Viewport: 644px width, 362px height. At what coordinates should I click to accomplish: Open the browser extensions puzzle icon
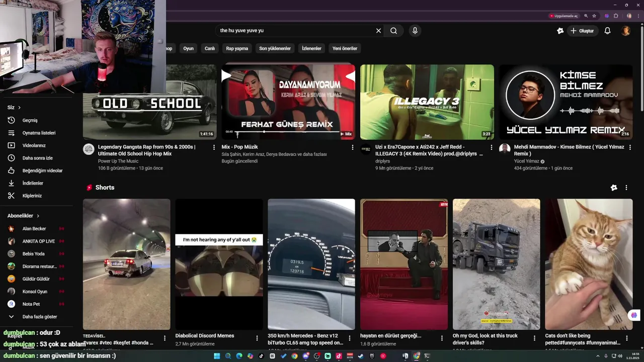[x=616, y=16]
